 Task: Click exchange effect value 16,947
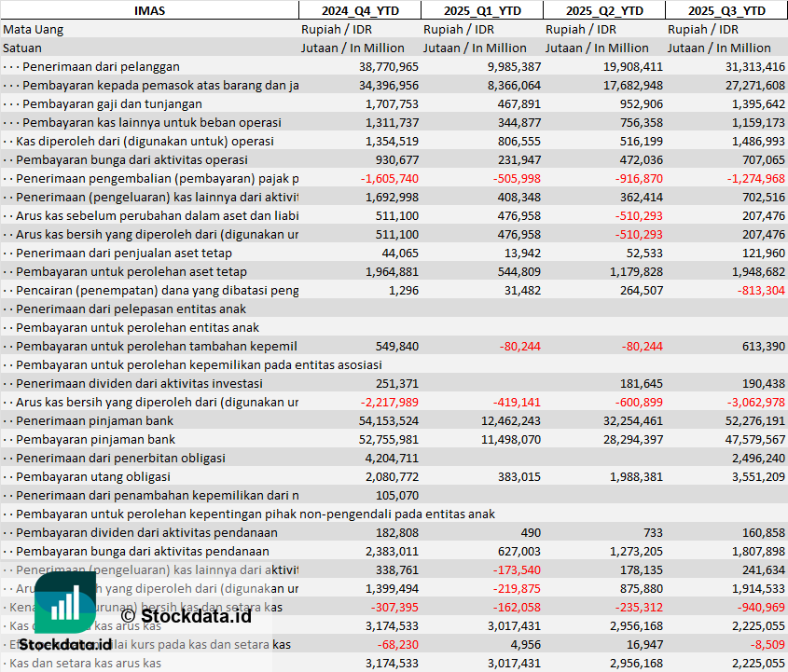(644, 644)
